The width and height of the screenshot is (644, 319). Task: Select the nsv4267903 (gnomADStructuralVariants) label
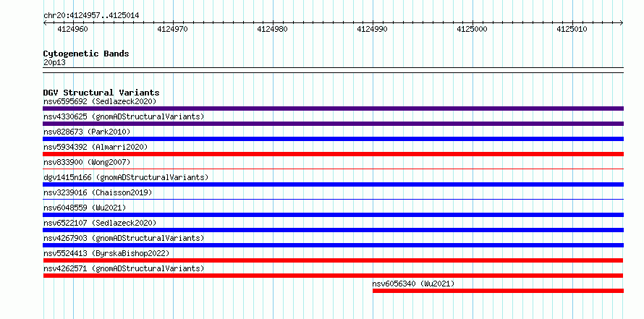124,238
